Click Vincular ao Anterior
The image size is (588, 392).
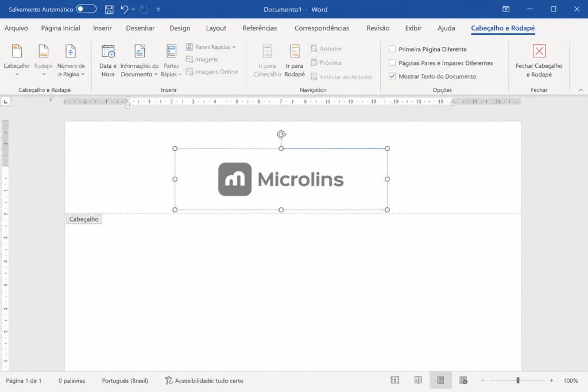342,76
